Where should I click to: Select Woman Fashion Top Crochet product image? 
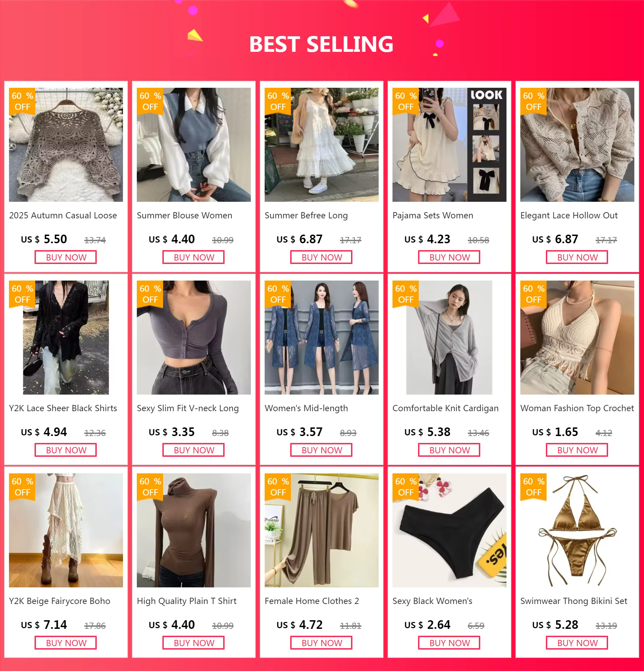click(577, 338)
